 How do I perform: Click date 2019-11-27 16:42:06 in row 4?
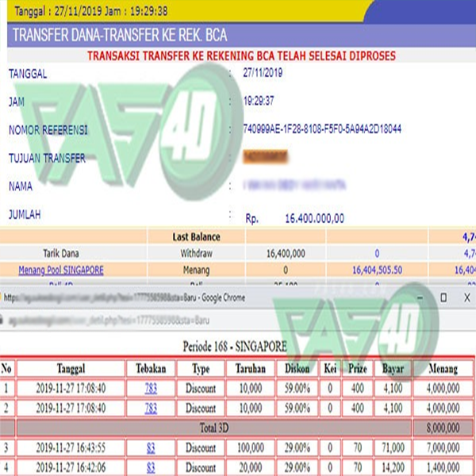[71, 467]
